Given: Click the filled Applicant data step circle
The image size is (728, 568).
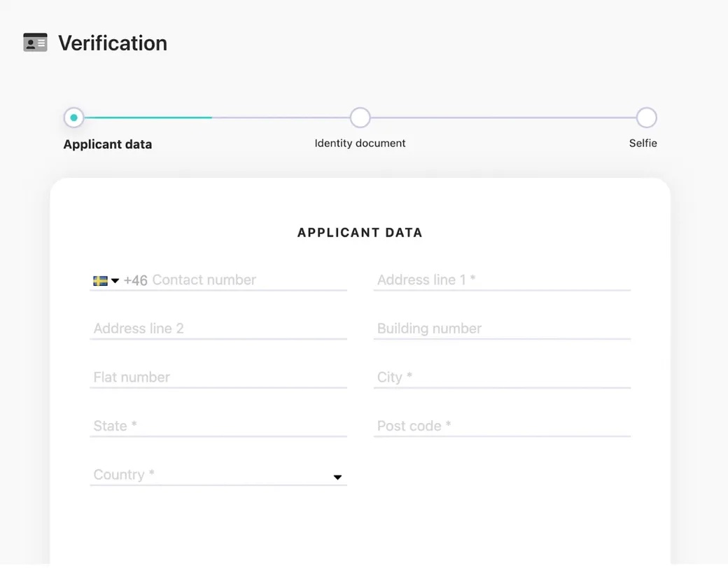Looking at the screenshot, I should coord(73,117).
